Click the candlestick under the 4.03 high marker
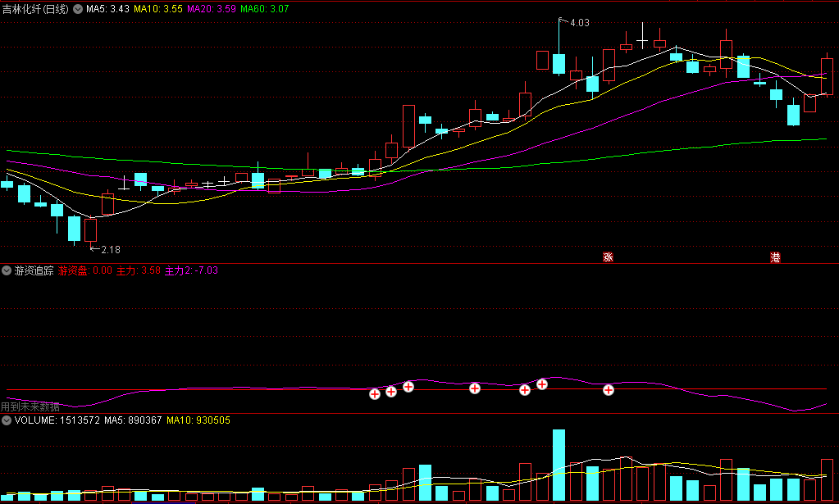 (559, 63)
